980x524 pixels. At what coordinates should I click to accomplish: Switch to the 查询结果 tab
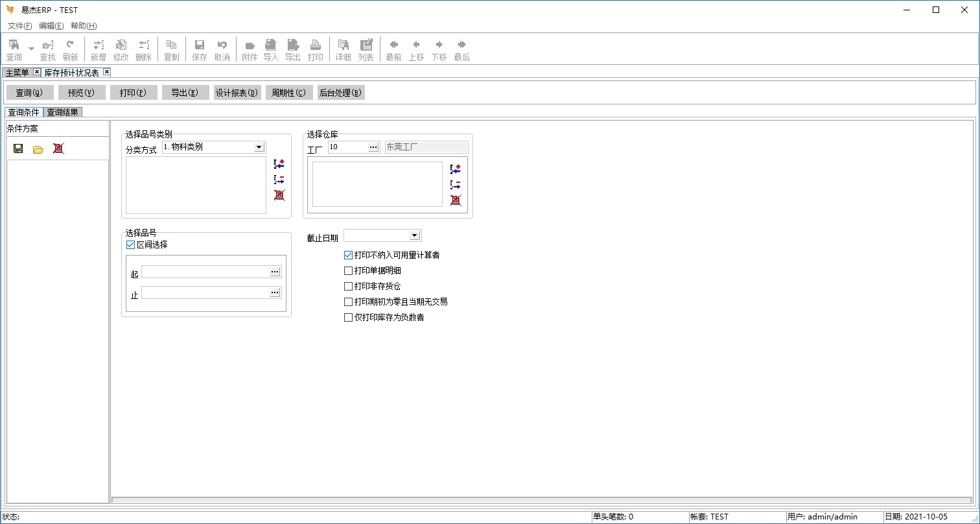pyautogui.click(x=62, y=112)
